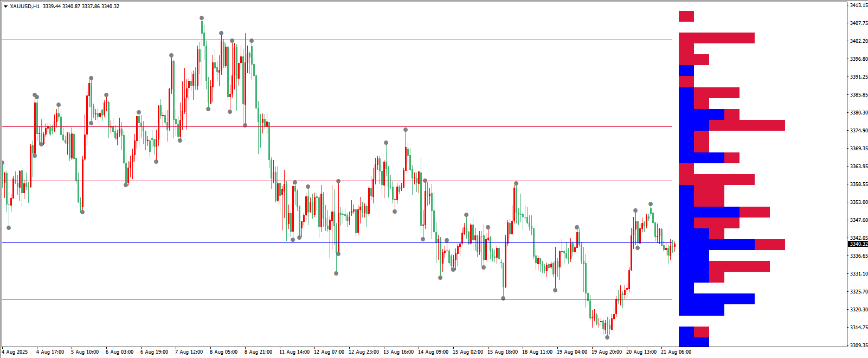Image resolution: width=868 pixels, height=358 pixels.
Task: Click the 3309.35 label on price scale
Action: click(859, 345)
